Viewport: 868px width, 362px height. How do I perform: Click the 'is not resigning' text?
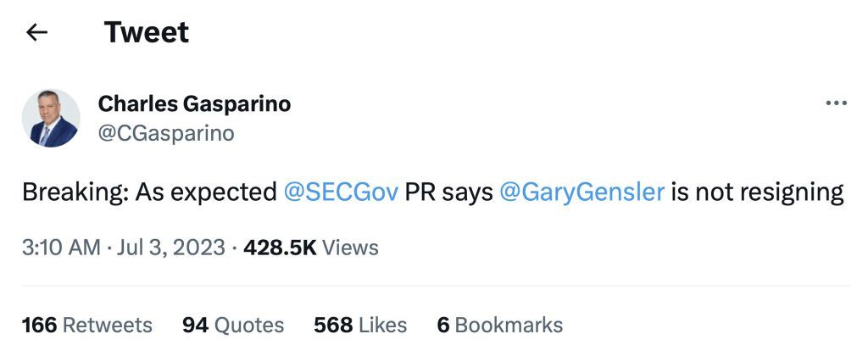point(758,192)
